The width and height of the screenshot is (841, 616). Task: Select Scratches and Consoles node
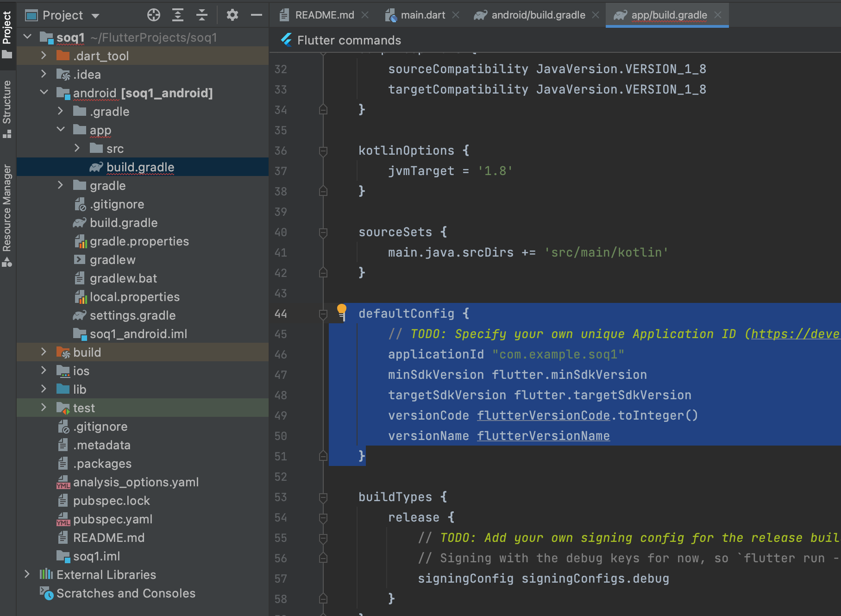tap(143, 593)
